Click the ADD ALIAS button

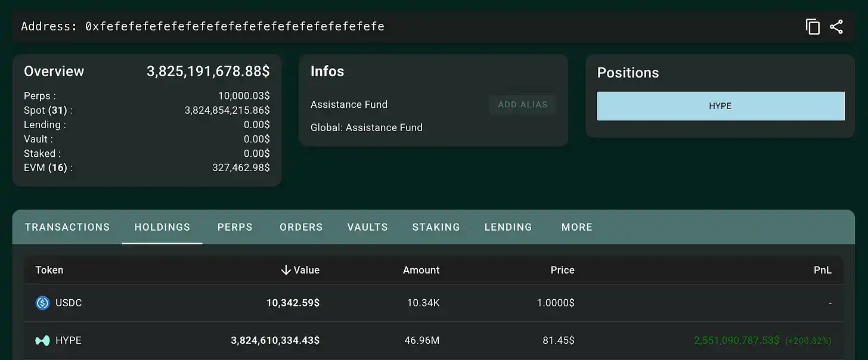[523, 104]
